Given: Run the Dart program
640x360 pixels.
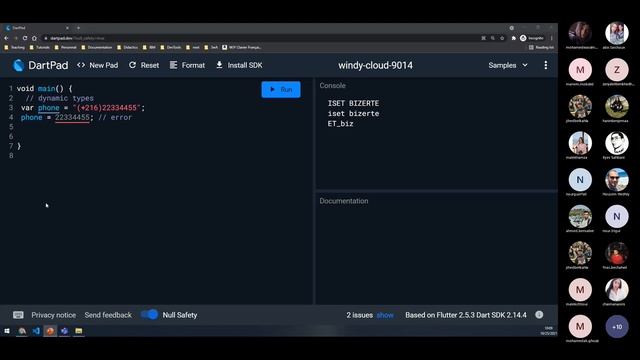Looking at the screenshot, I should pos(281,89).
